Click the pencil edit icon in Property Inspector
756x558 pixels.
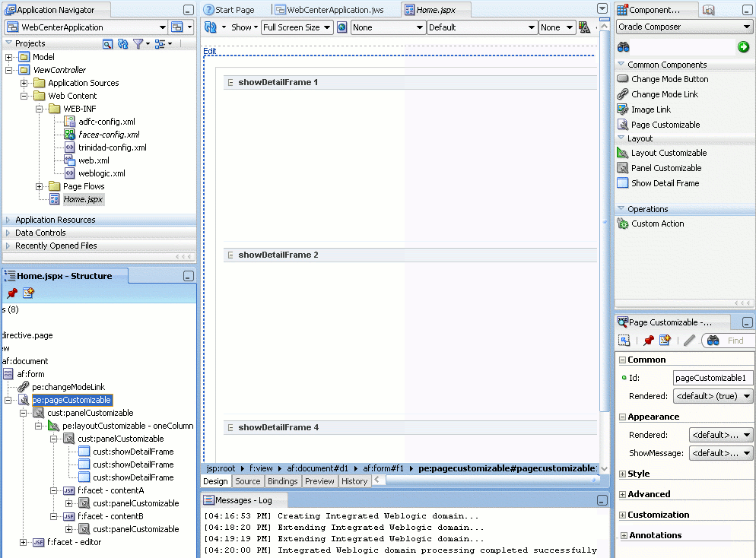point(690,341)
